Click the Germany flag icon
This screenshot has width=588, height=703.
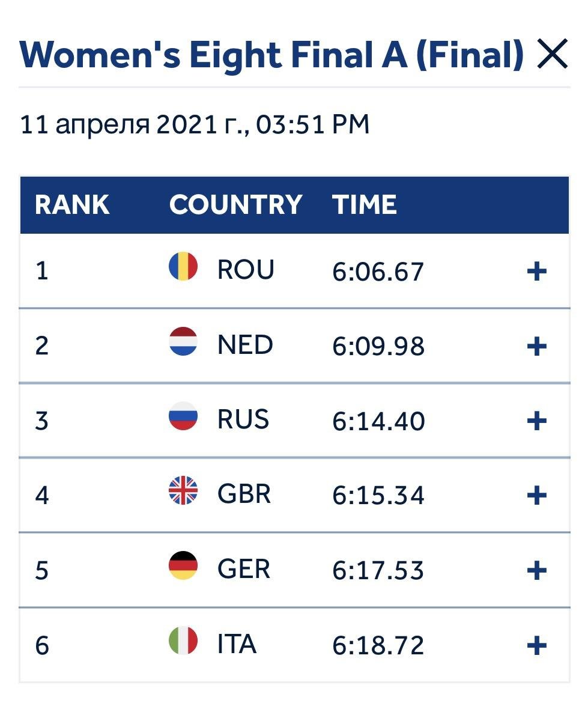(x=183, y=565)
